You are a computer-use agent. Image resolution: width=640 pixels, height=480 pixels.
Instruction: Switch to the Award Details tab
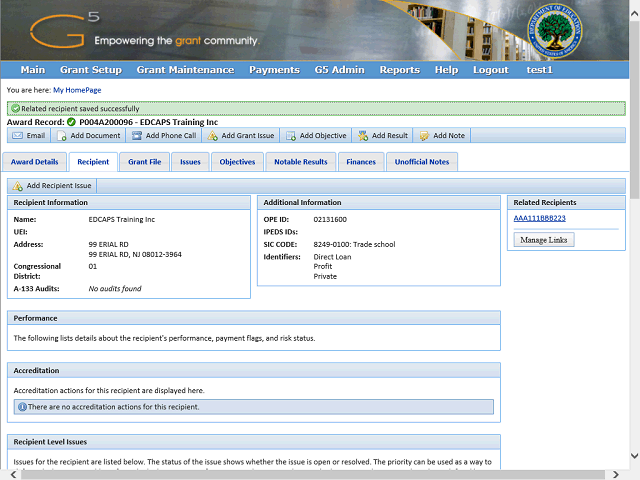[x=35, y=162]
